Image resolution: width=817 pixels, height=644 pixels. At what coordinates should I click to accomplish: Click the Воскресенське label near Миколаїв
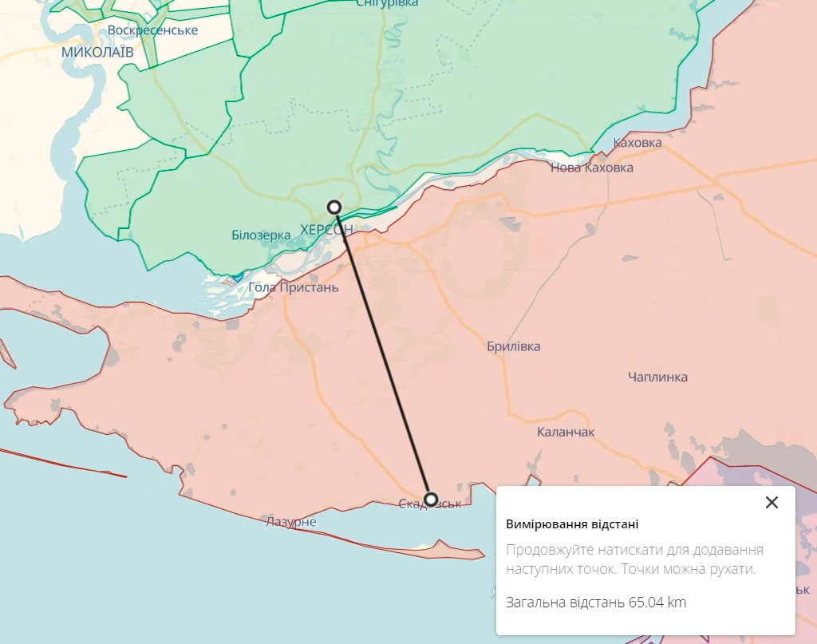(x=152, y=30)
